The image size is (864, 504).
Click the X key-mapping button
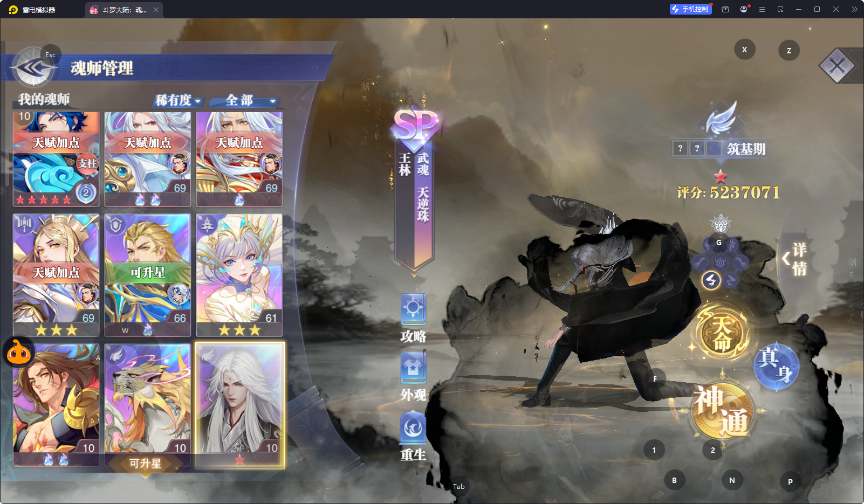coord(745,50)
